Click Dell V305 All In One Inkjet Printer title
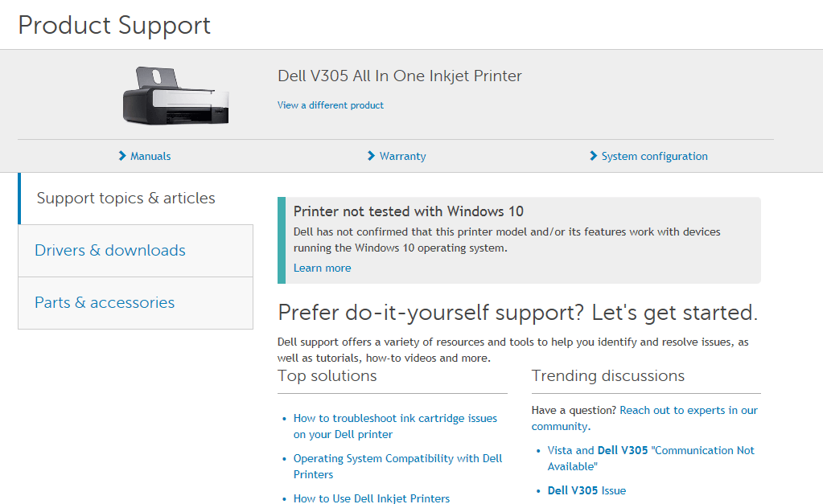This screenshot has height=504, width=823. point(400,76)
